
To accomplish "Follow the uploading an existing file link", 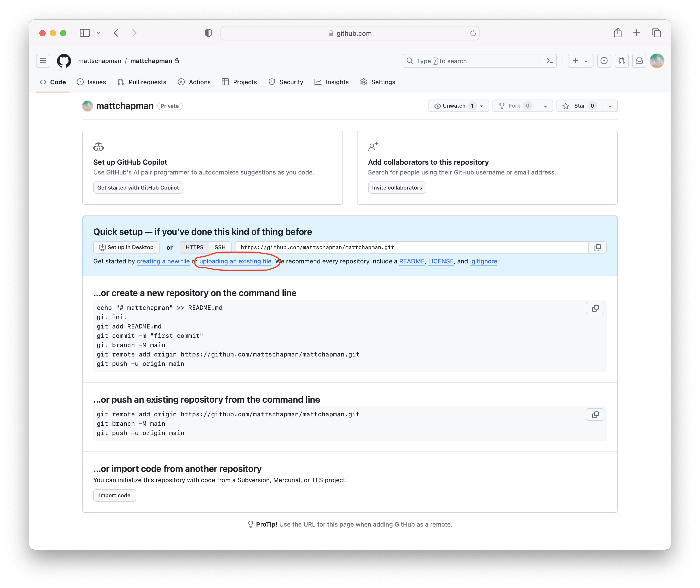I will coord(235,262).
